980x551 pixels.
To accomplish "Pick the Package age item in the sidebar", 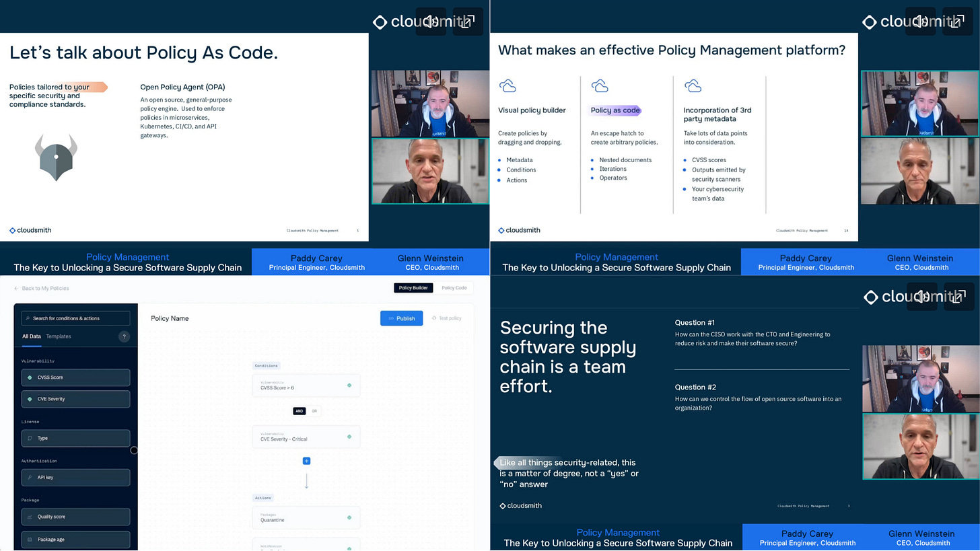I will [75, 540].
